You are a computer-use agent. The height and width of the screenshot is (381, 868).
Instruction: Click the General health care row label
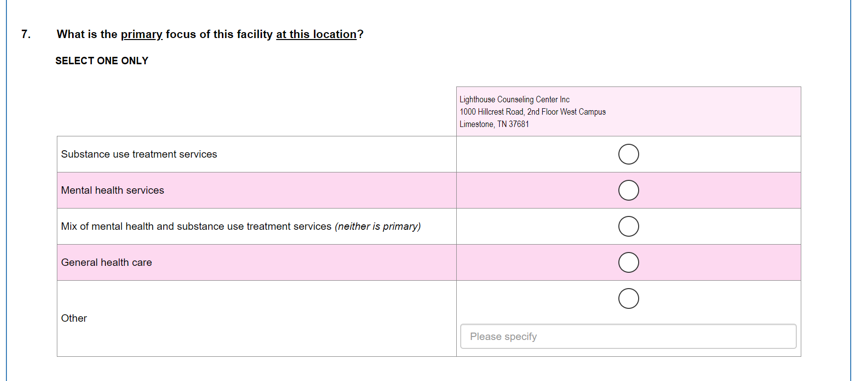[x=106, y=262]
